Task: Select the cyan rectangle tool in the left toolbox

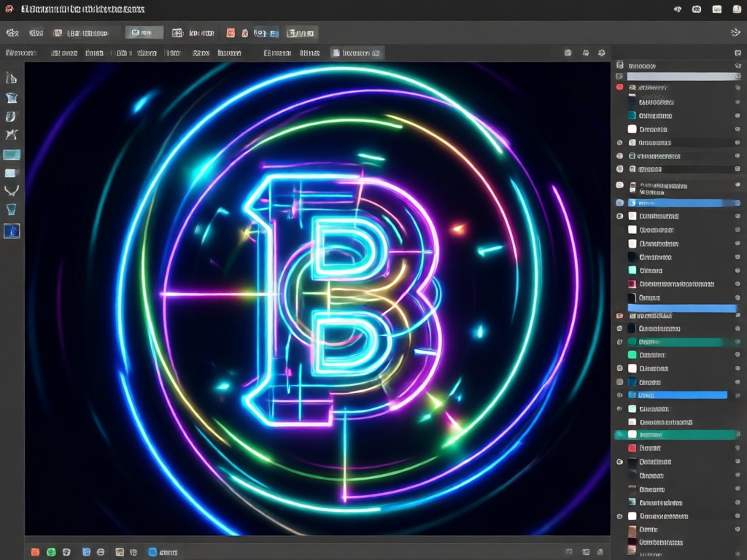Action: [x=12, y=155]
